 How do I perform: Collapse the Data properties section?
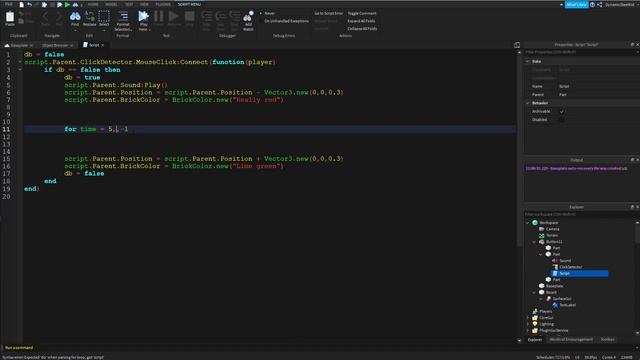pos(528,61)
